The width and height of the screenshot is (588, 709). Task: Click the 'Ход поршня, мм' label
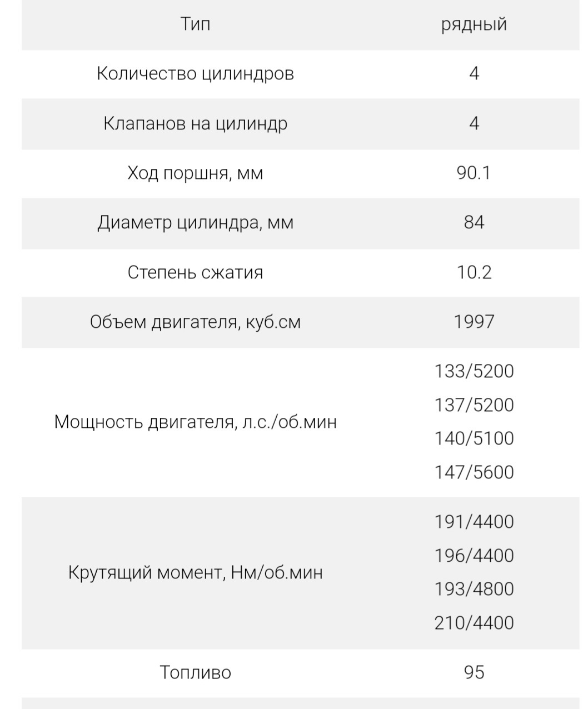click(195, 173)
